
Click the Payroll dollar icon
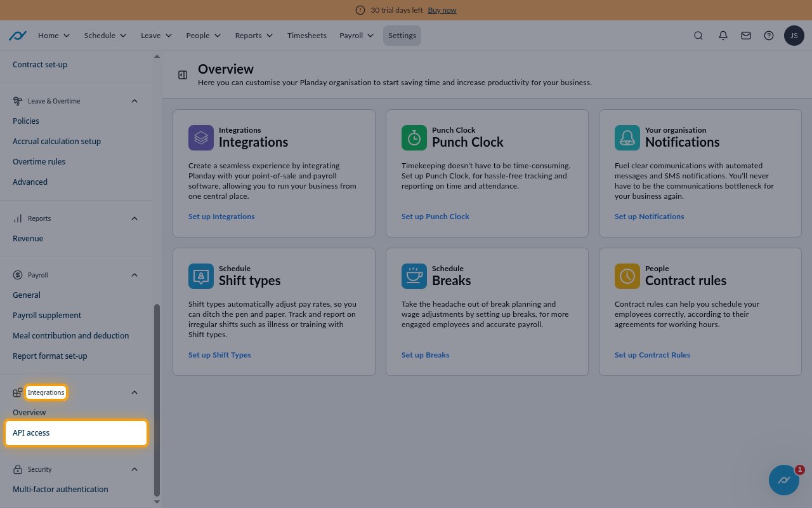coord(18,275)
